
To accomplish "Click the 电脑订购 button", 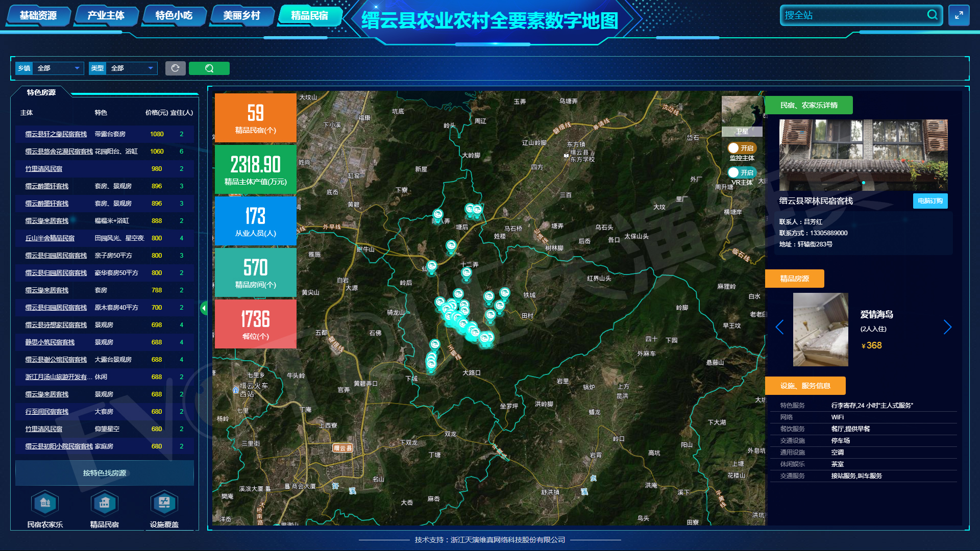I will (x=930, y=201).
